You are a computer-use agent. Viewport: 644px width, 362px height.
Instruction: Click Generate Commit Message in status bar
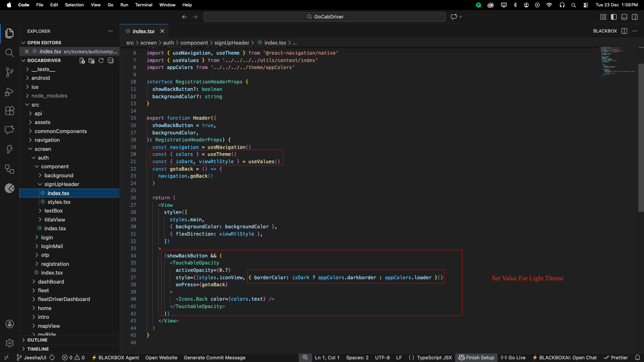[214, 358]
